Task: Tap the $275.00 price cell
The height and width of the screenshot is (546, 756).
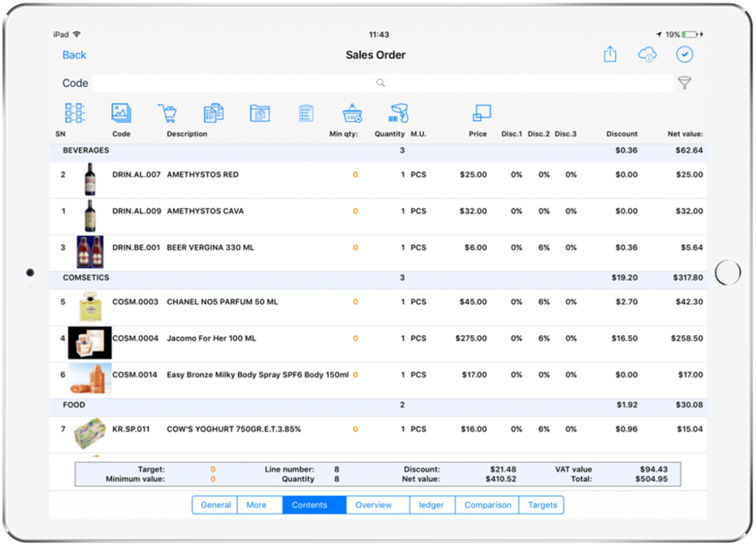Action: pos(471,339)
